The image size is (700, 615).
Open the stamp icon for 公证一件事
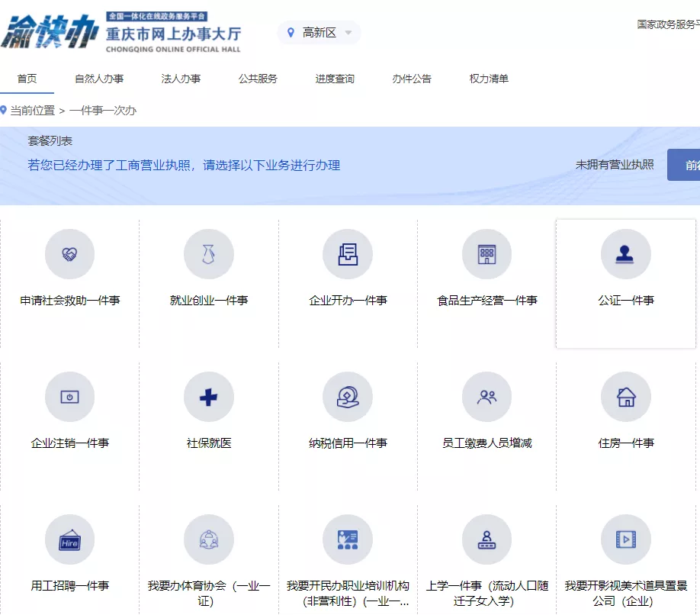(x=625, y=255)
